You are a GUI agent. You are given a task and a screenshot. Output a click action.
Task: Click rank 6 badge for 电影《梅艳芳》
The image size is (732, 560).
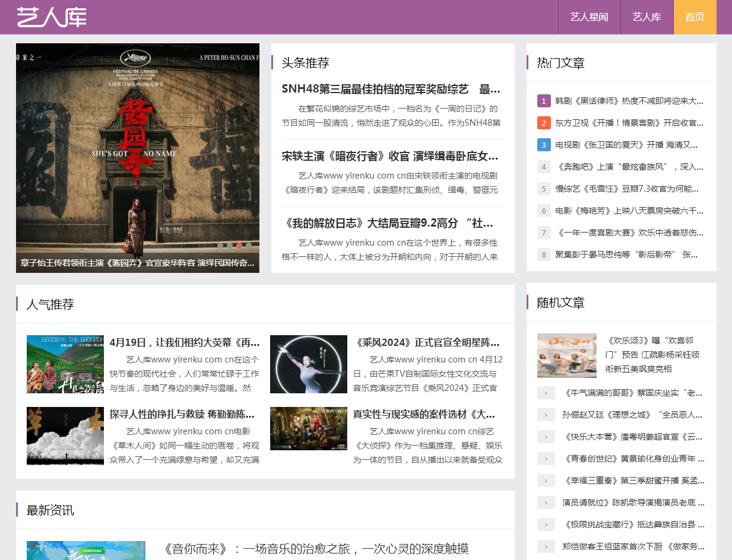pos(544,211)
